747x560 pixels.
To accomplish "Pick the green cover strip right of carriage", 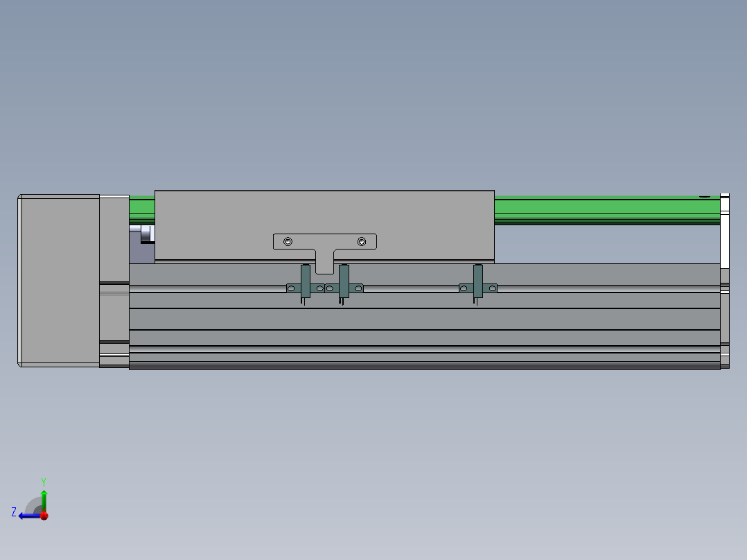I will (x=607, y=210).
